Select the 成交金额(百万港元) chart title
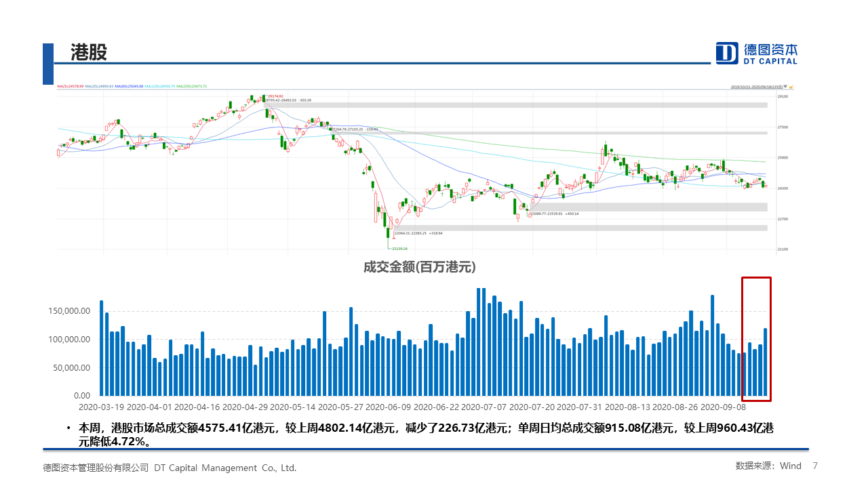 tap(419, 267)
